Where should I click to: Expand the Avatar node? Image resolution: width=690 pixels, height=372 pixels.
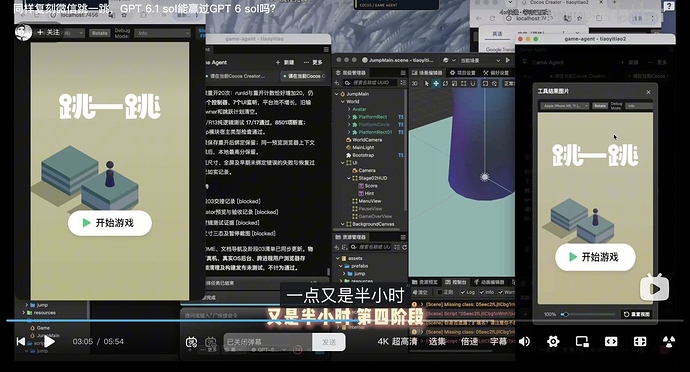click(349, 109)
